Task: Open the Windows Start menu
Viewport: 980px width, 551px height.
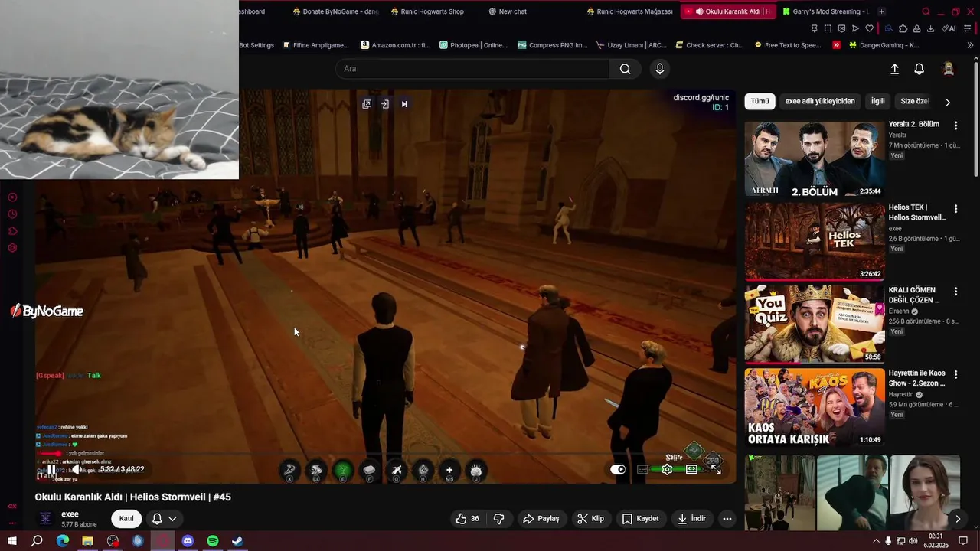Action: [11, 541]
